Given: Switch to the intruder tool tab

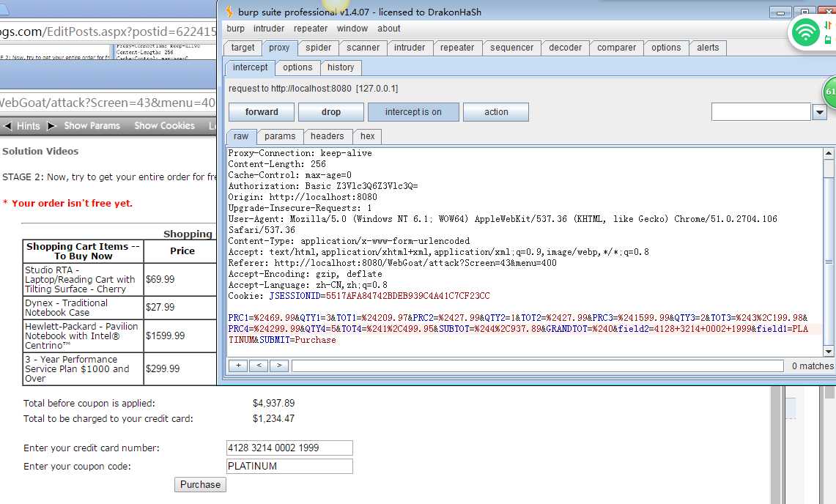Looking at the screenshot, I should pos(410,48).
